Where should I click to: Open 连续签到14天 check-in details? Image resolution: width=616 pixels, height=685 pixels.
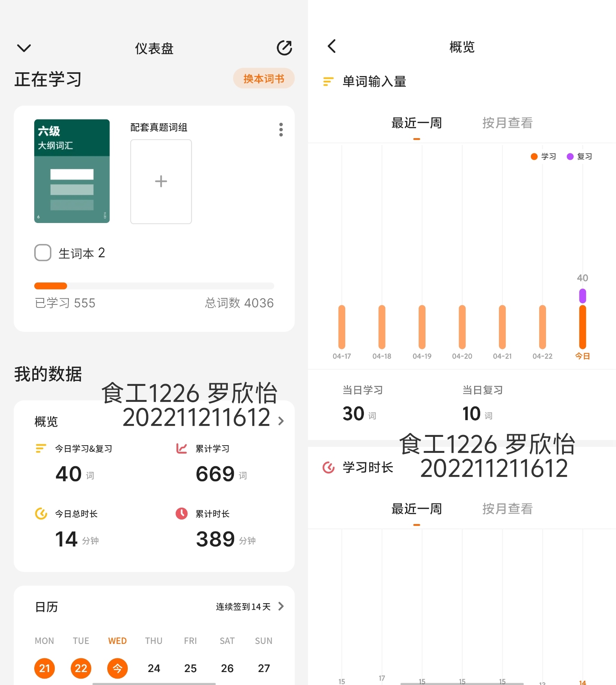pyautogui.click(x=250, y=607)
